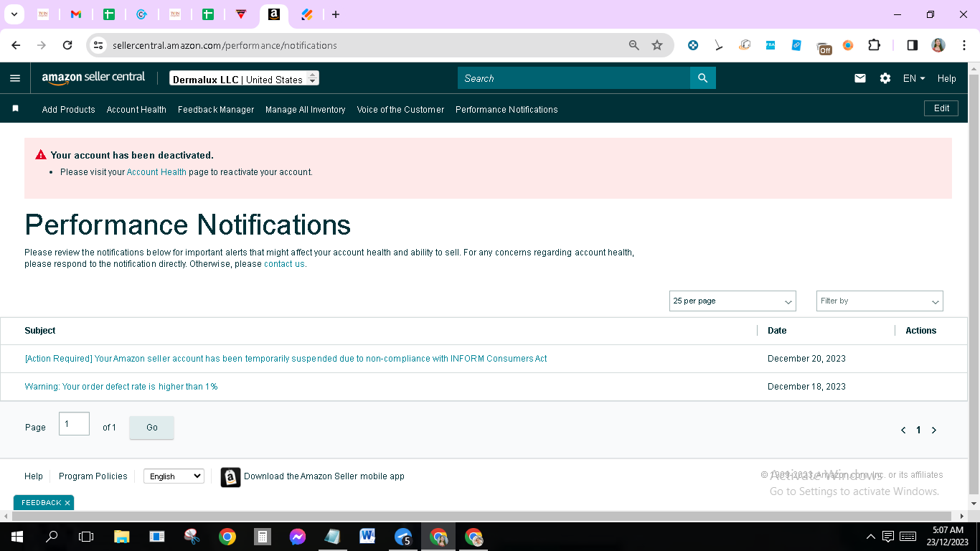Open Program Policies in the footer

tap(93, 476)
